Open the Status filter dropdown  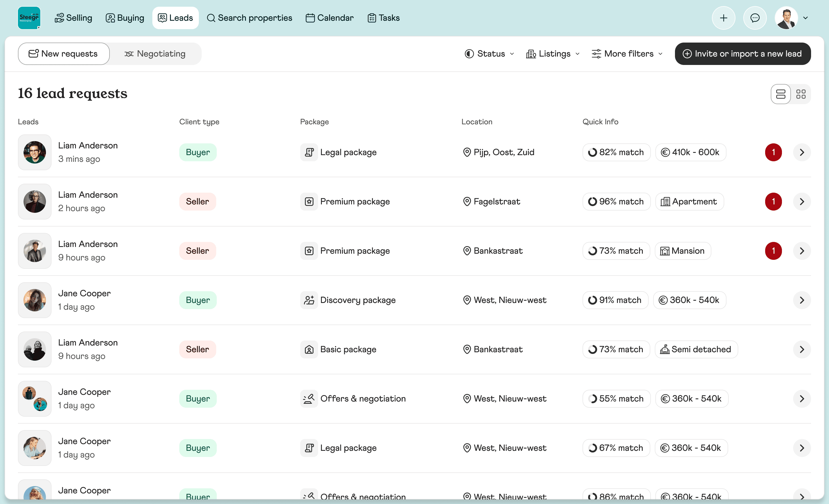click(x=488, y=53)
